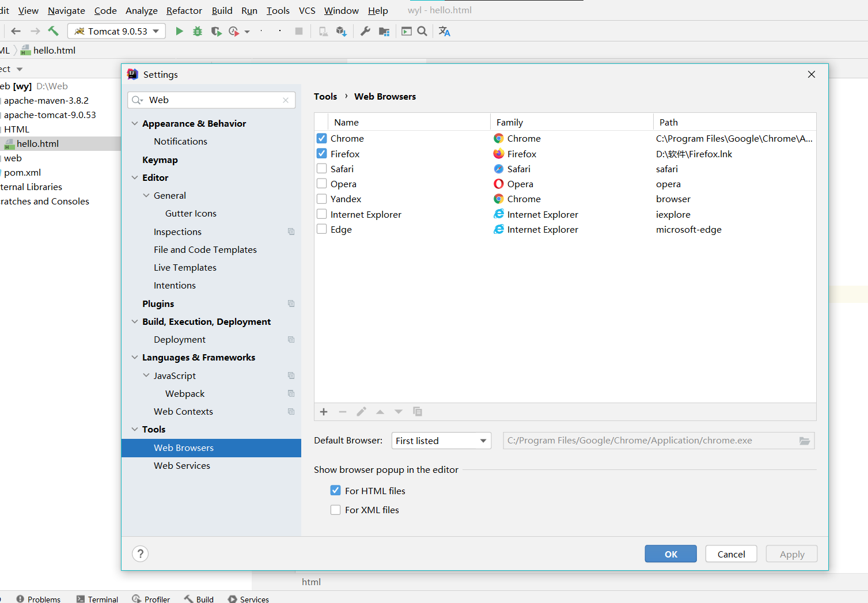Click the Remove browser minus icon
Image resolution: width=868 pixels, height=603 pixels.
[343, 412]
